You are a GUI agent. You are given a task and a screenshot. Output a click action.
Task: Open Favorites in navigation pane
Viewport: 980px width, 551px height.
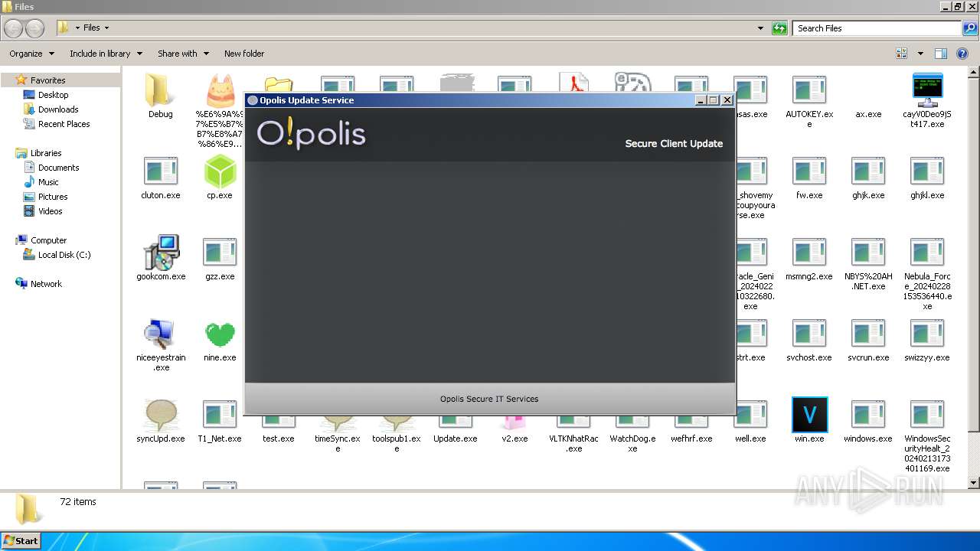coord(47,80)
